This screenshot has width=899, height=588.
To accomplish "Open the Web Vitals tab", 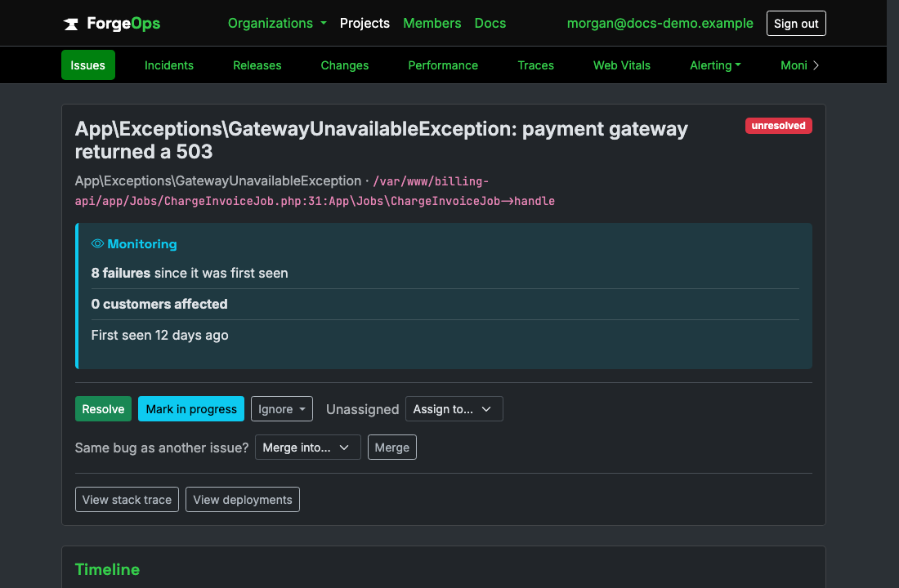I will [621, 65].
